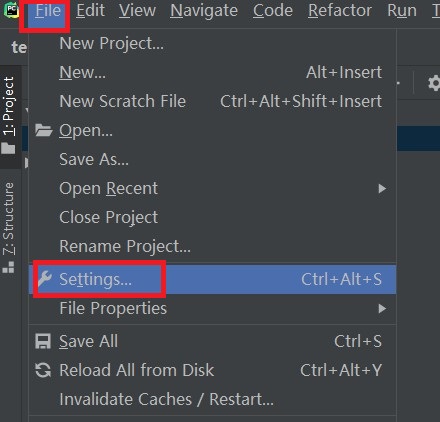Screen dimensions: 440x422
Task: Expand the Open Recent submenu arrow
Action: (x=382, y=189)
